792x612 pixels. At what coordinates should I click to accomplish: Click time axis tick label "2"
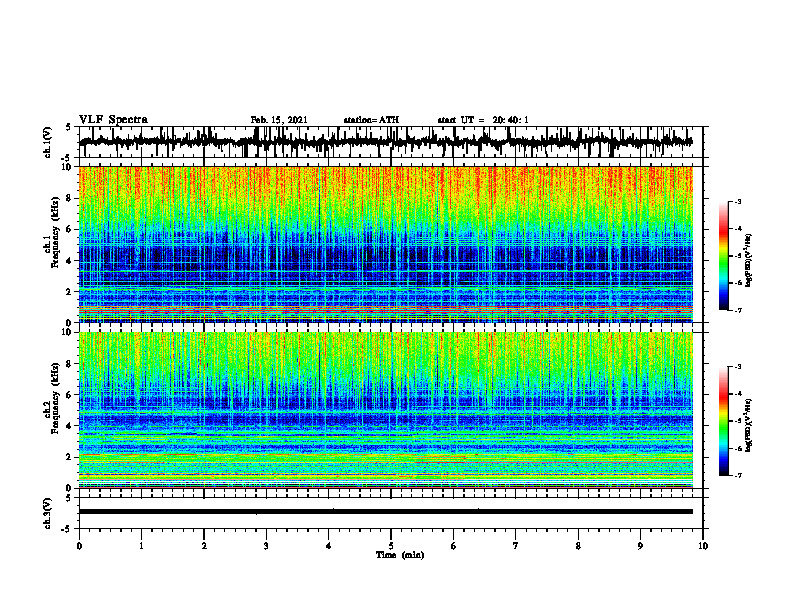coord(204,546)
